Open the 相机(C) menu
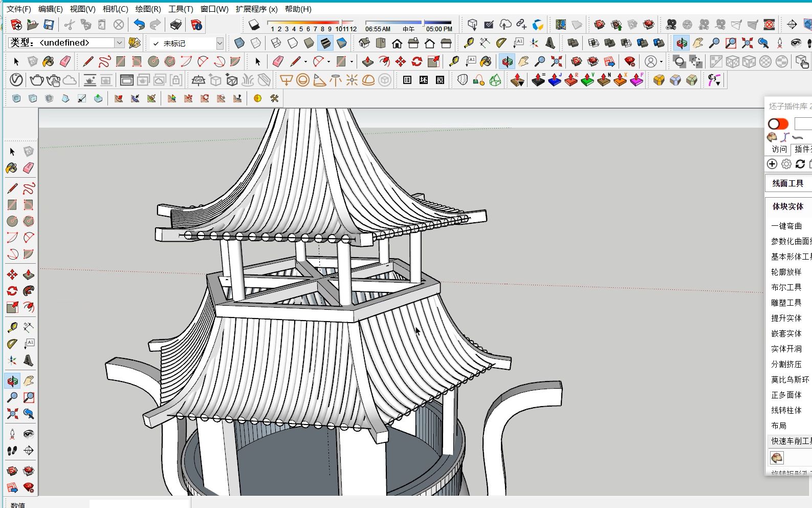 [115, 9]
